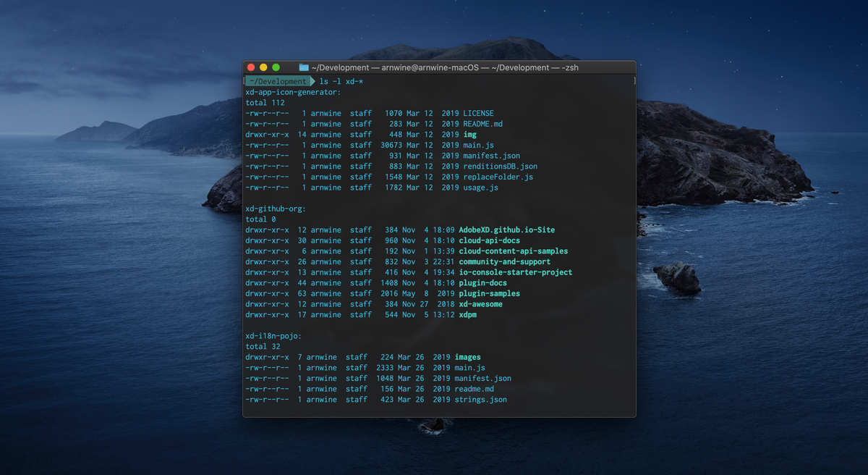This screenshot has height=475, width=868.
Task: Click the strings.json file name
Action: pyautogui.click(x=480, y=400)
